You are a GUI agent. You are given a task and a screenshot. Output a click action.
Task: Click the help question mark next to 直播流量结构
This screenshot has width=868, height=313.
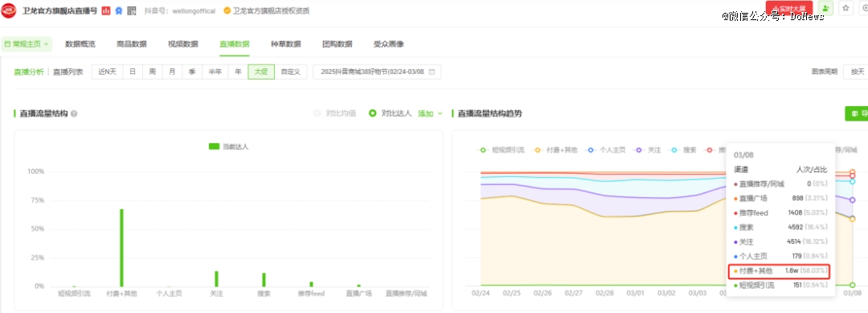74,113
